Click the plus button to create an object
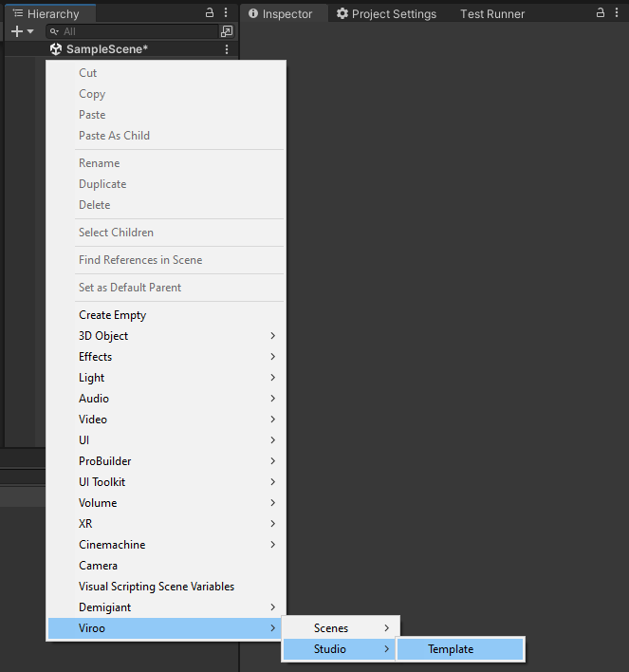 [16, 31]
